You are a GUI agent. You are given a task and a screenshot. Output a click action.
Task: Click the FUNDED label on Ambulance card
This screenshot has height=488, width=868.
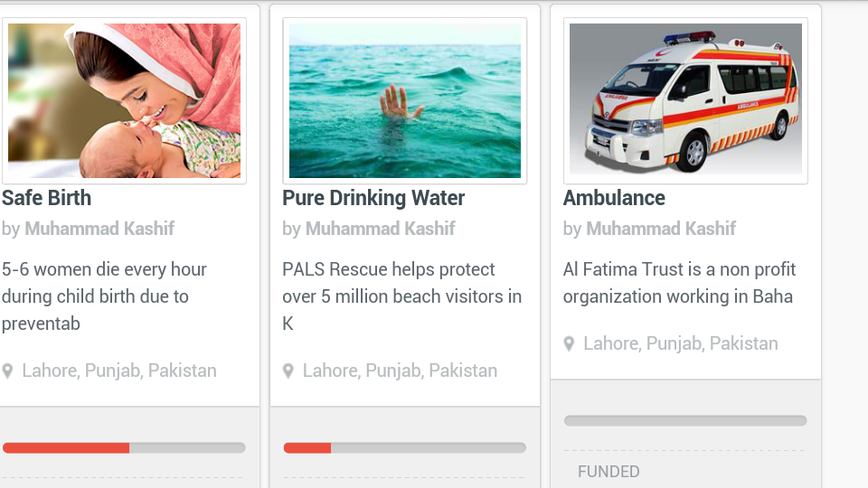tap(609, 472)
